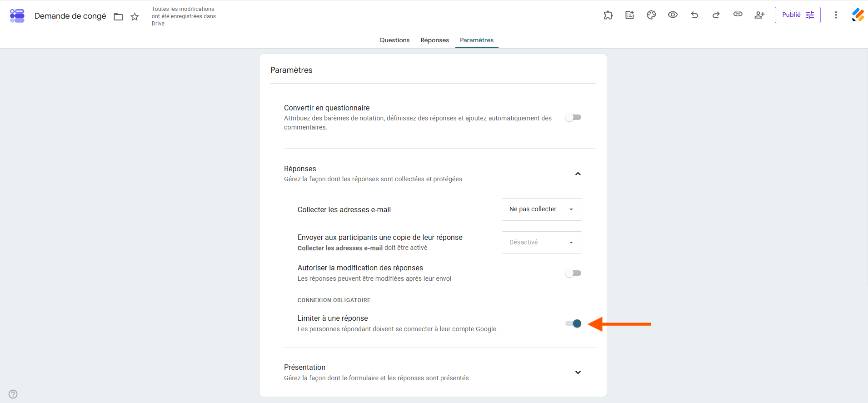Viewport: 868px width, 403px height.
Task: Turn off Limiter à une réponse
Action: (x=574, y=324)
